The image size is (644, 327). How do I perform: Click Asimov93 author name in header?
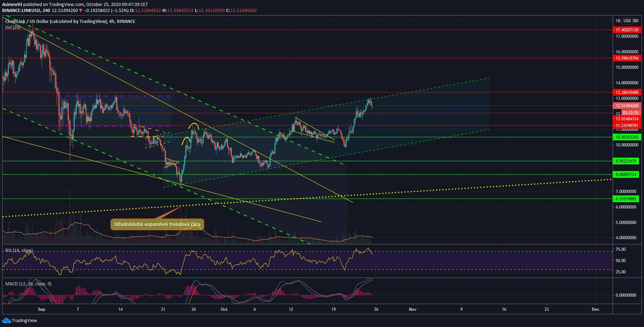pos(12,4)
